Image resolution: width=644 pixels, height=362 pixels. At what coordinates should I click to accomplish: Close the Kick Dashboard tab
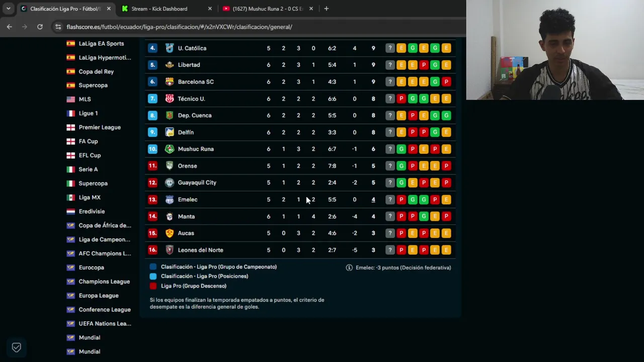(210, 9)
